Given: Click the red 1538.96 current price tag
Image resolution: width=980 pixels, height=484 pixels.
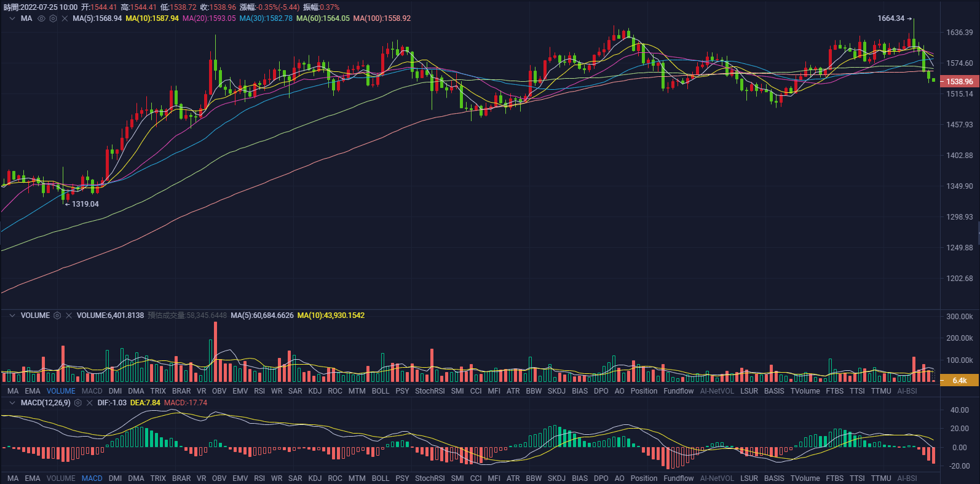Looking at the screenshot, I should (959, 81).
